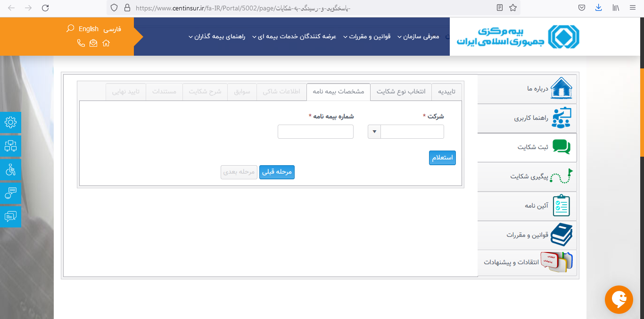This screenshot has height=319, width=644.
Task: Switch to the اطلاعات شاکی tab
Action: click(281, 92)
